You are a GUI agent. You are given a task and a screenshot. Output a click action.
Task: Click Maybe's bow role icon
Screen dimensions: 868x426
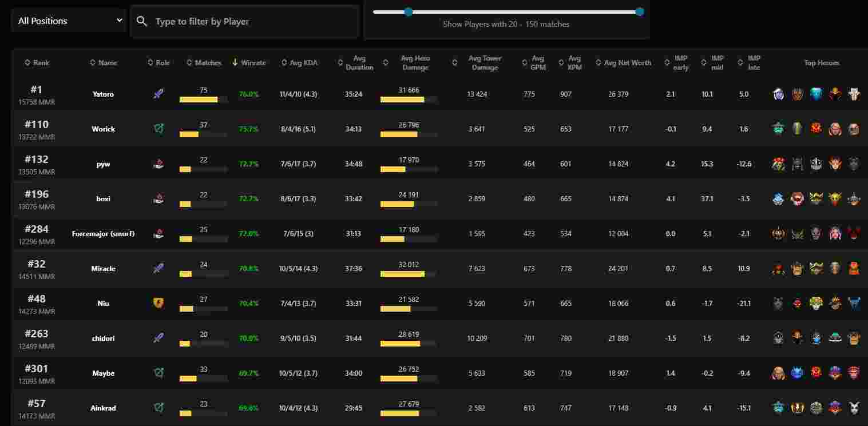pyautogui.click(x=158, y=373)
